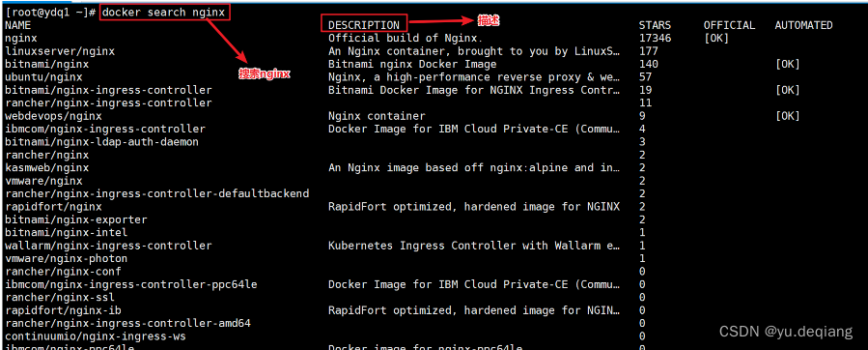Click 'Bitnami nginx Docker Image' description
The height and width of the screenshot is (350, 868).
(x=412, y=65)
